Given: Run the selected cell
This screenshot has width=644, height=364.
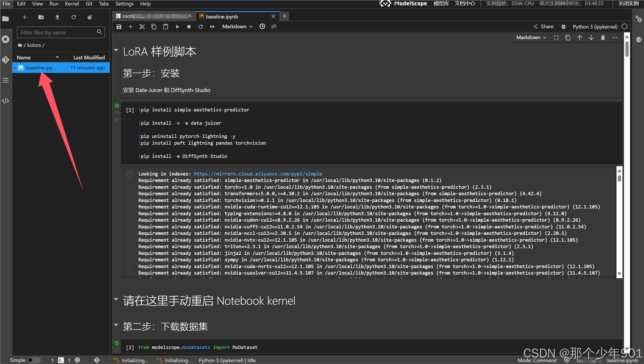Looking at the screenshot, I should [177, 27].
